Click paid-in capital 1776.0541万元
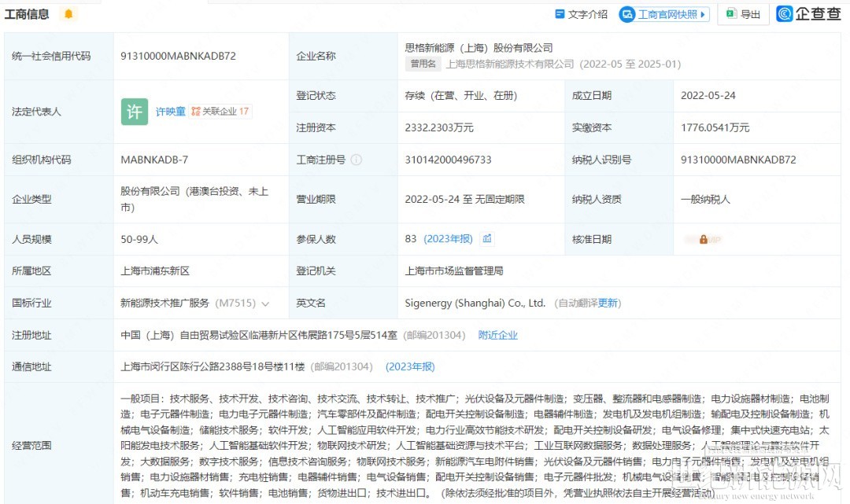850x504 pixels. (715, 127)
